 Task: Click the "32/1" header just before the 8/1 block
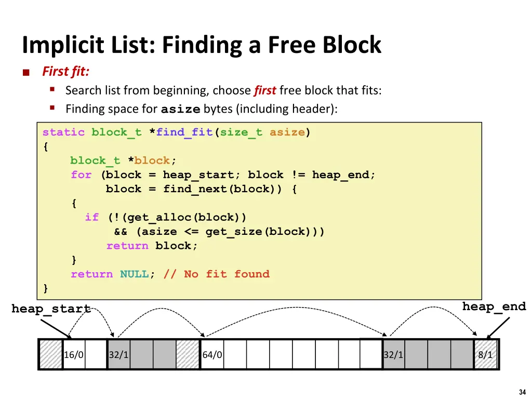point(394,355)
